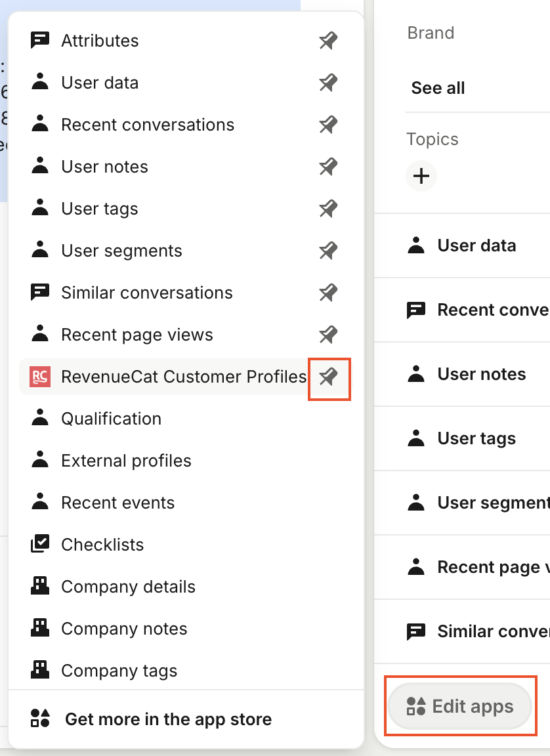Toggle the pin beside User tags

pyautogui.click(x=328, y=208)
